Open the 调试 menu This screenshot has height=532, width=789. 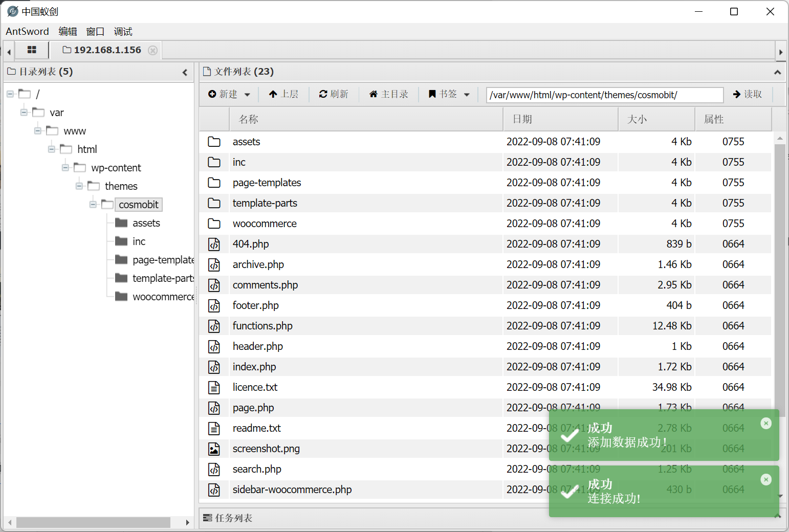[123, 32]
